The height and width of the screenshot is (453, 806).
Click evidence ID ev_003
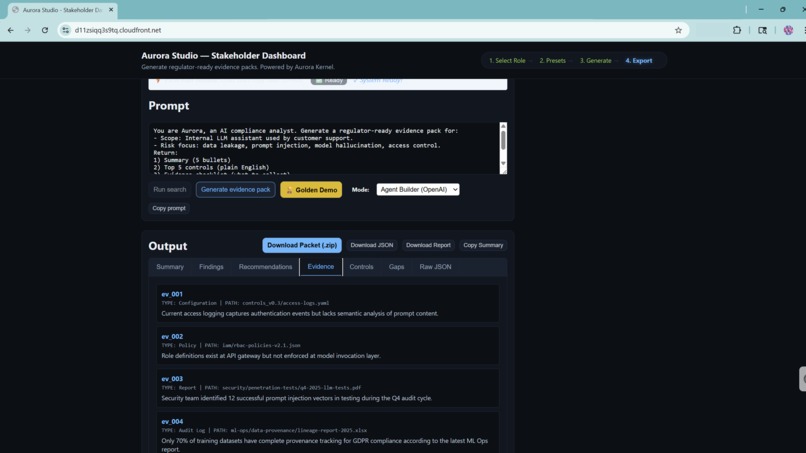172,378
